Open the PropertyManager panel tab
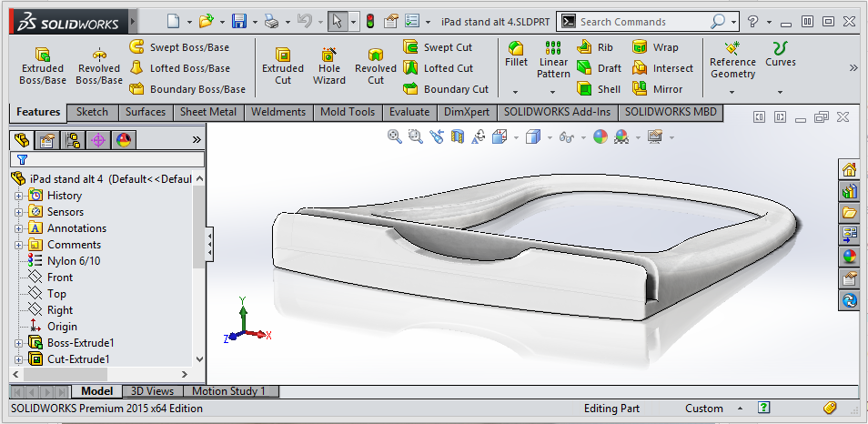This screenshot has height=424, width=868. click(x=47, y=139)
